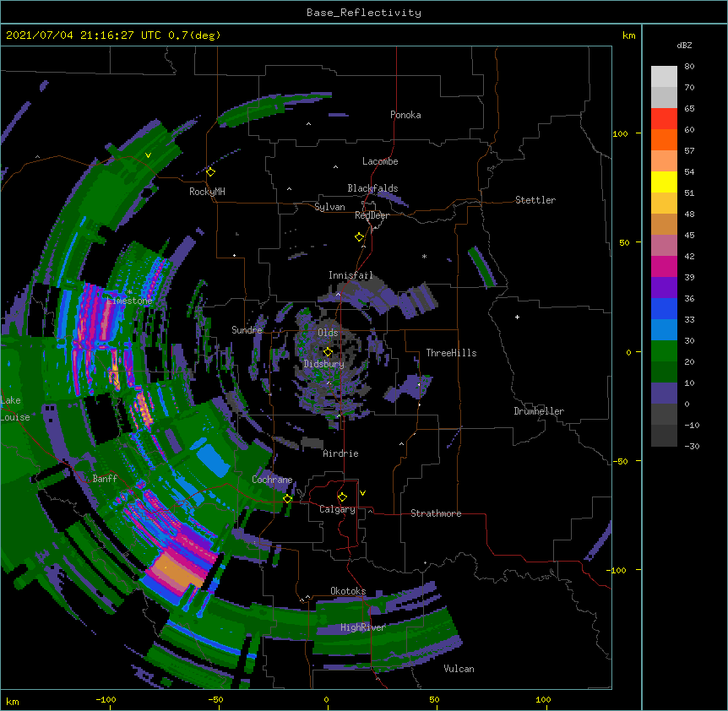Image resolution: width=728 pixels, height=711 pixels.
Task: Click the Innisfail label
Action: point(350,275)
